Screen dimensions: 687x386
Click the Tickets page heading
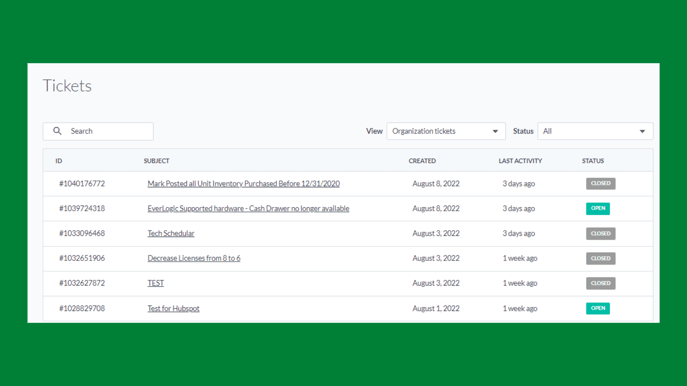(x=67, y=86)
